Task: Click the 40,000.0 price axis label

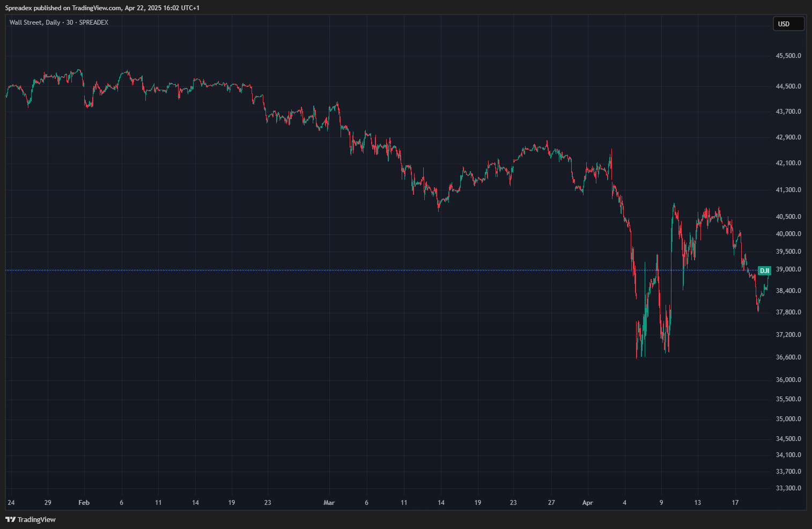Action: 788,234
